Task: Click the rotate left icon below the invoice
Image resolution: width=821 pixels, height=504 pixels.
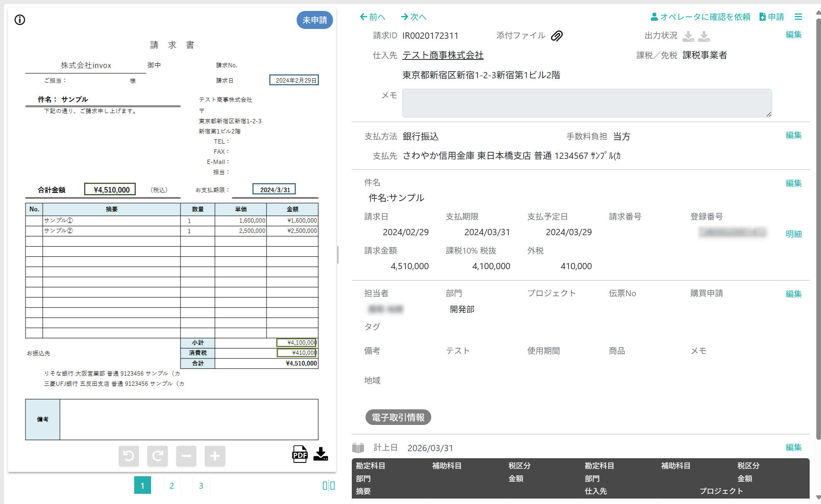Action: coord(129,456)
